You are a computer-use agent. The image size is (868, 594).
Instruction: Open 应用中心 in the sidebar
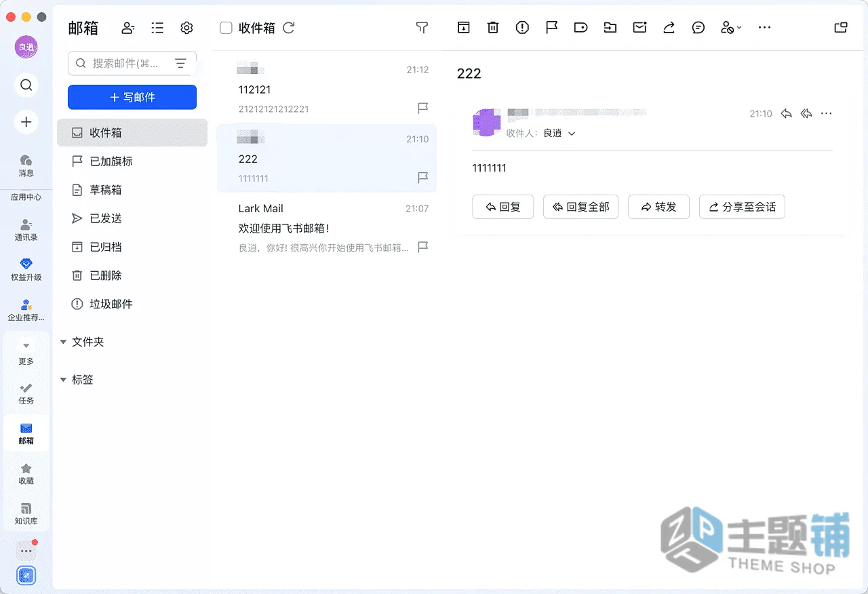tap(26, 197)
